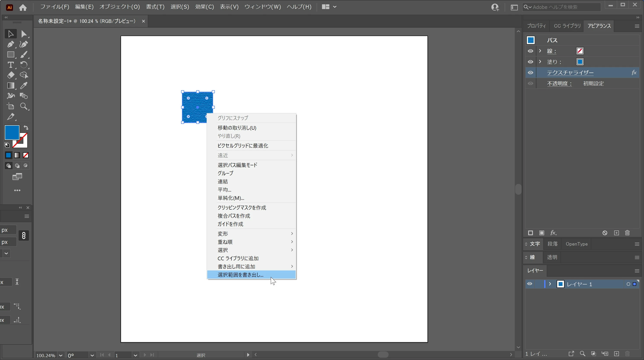This screenshot has height=360, width=644.
Task: Hide the テクスチャライザー effect visibility
Action: tap(530, 73)
